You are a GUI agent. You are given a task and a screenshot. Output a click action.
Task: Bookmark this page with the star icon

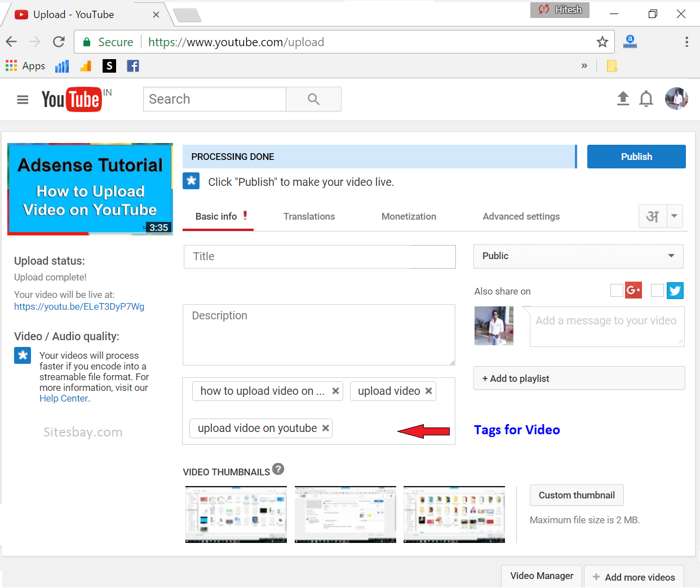coord(602,42)
